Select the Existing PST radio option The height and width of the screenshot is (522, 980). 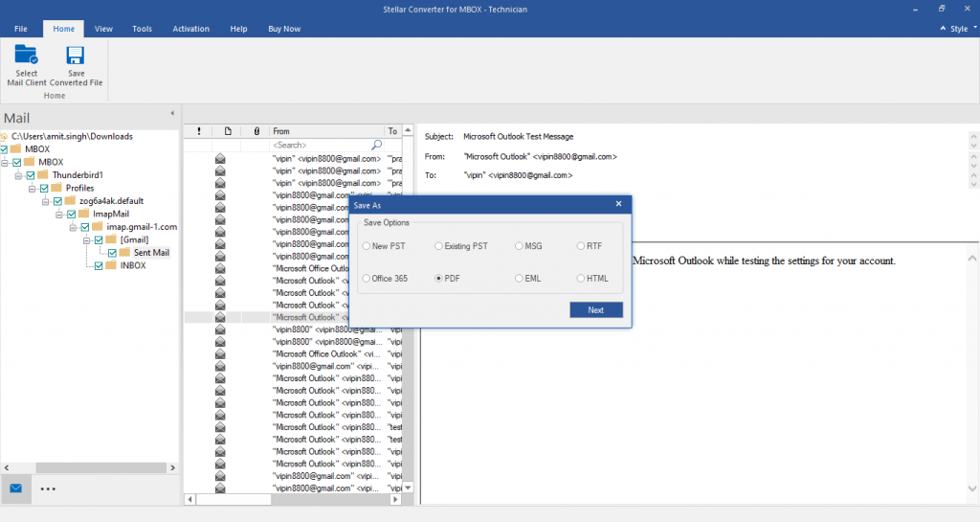tap(461, 246)
